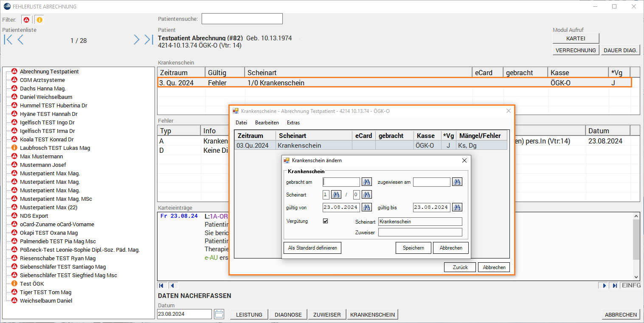Open calendar picker next to Datum field
Viewport: 644px width, 323px height.
219,314
